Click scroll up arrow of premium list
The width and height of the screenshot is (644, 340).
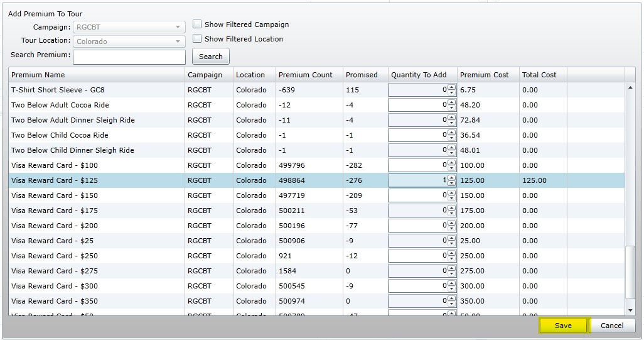coord(630,87)
